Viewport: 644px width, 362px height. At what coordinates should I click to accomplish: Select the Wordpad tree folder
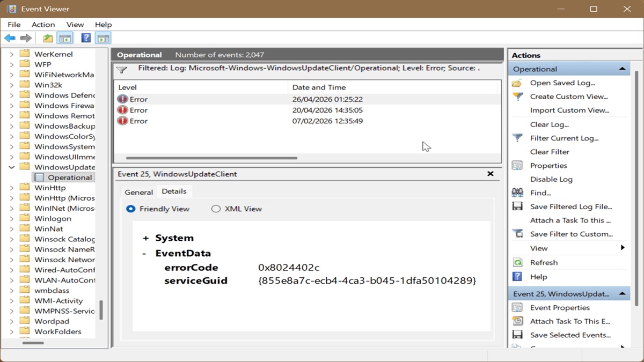pyautogui.click(x=52, y=321)
